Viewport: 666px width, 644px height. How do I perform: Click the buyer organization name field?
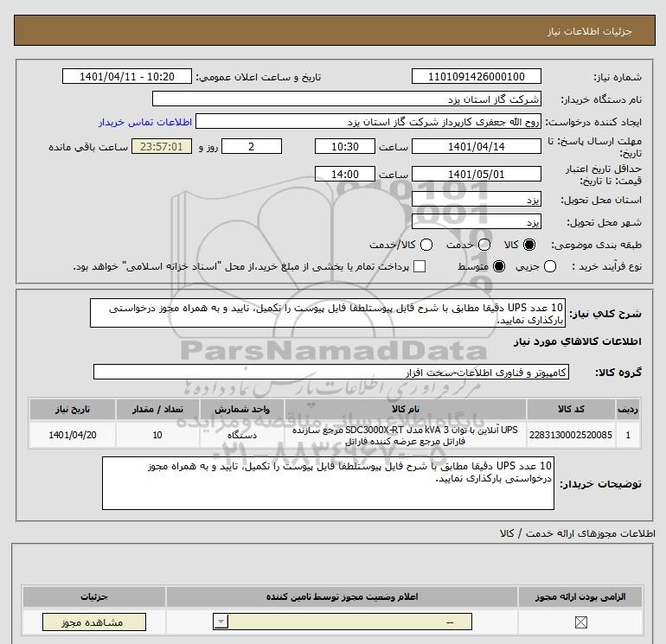point(347,99)
